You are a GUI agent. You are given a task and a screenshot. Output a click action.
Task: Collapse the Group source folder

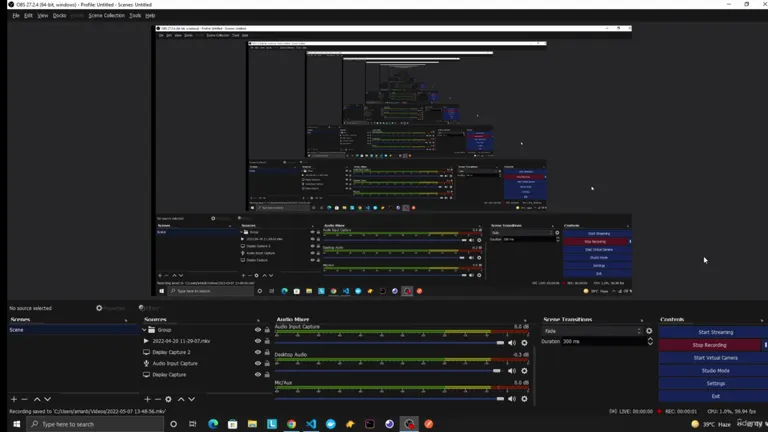144,330
